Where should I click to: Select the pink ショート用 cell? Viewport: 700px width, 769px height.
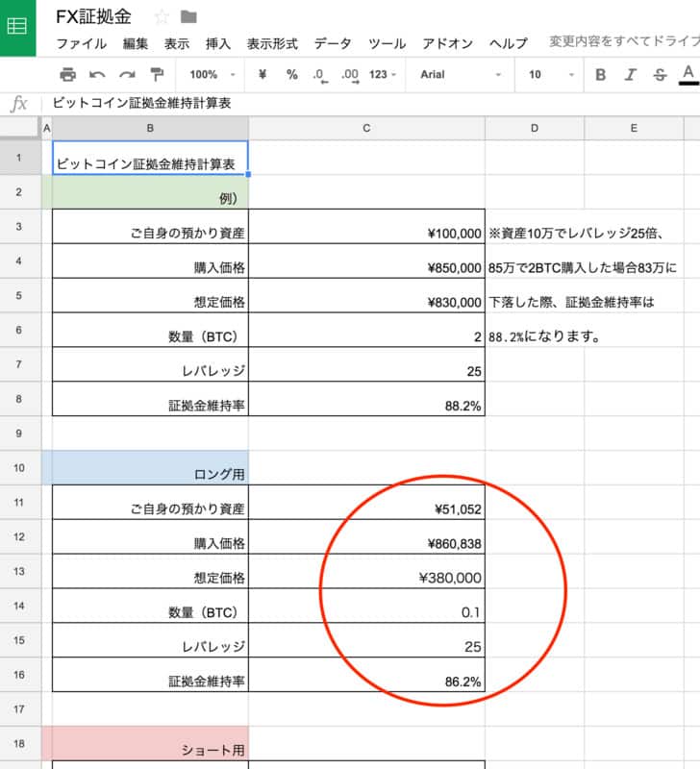tap(150, 743)
